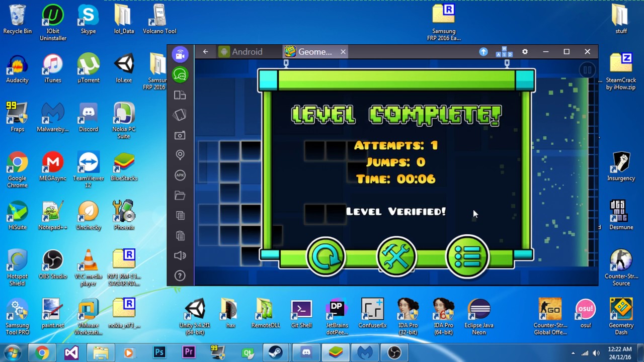Select the Git Shell desktop shortcut
The height and width of the screenshot is (362, 644).
pos(301,314)
